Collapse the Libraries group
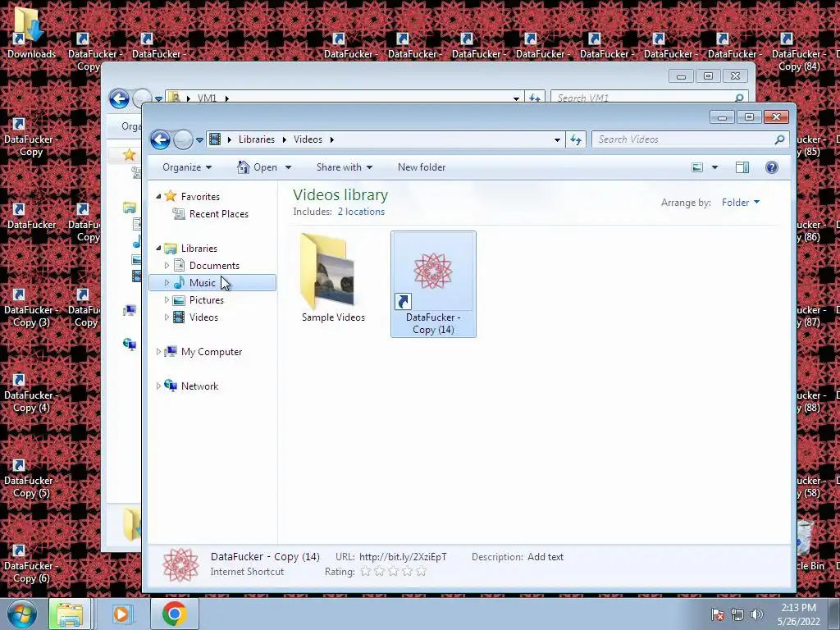 point(158,248)
